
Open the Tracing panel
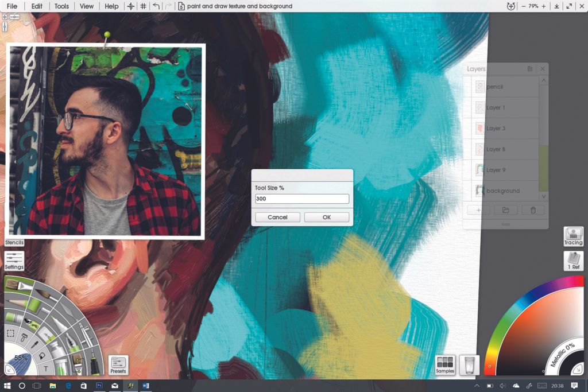click(x=572, y=236)
